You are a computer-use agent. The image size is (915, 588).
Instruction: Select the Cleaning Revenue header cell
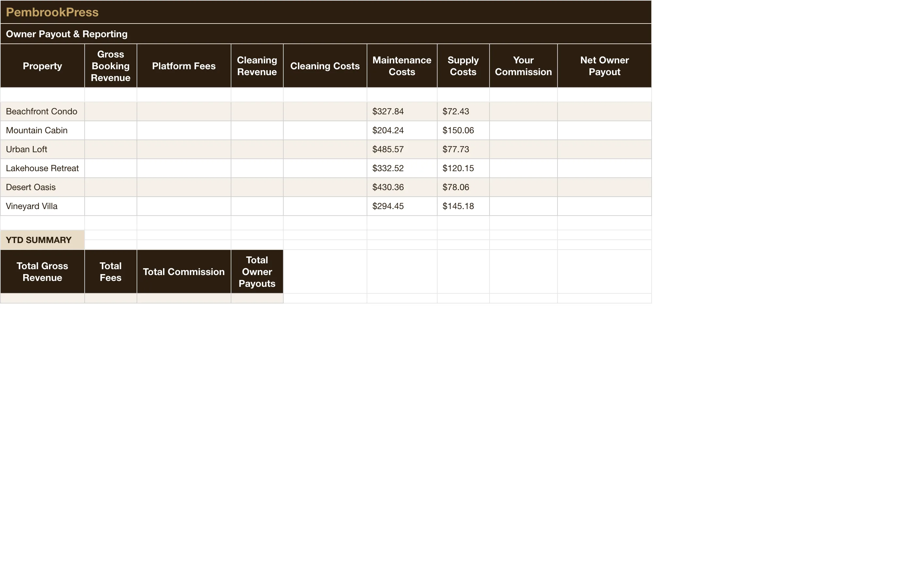pyautogui.click(x=257, y=66)
